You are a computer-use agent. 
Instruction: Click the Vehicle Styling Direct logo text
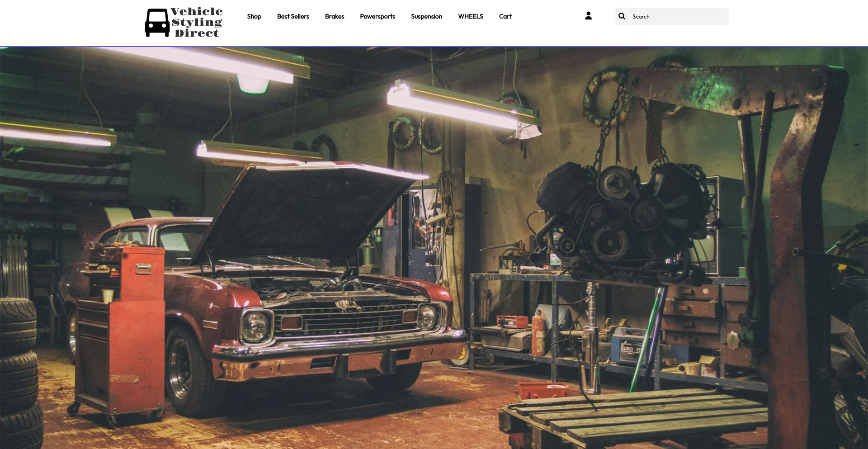click(197, 22)
